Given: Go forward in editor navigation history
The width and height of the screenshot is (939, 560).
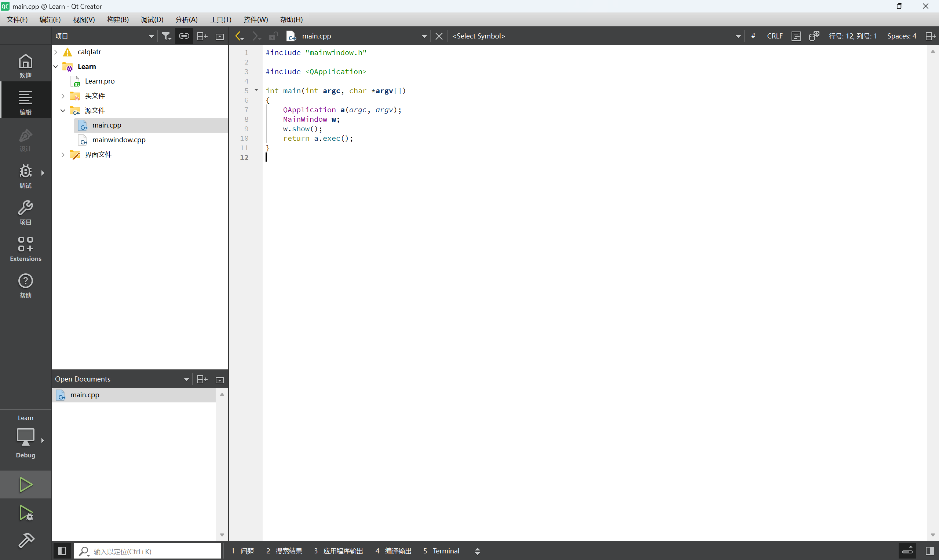Looking at the screenshot, I should 256,36.
